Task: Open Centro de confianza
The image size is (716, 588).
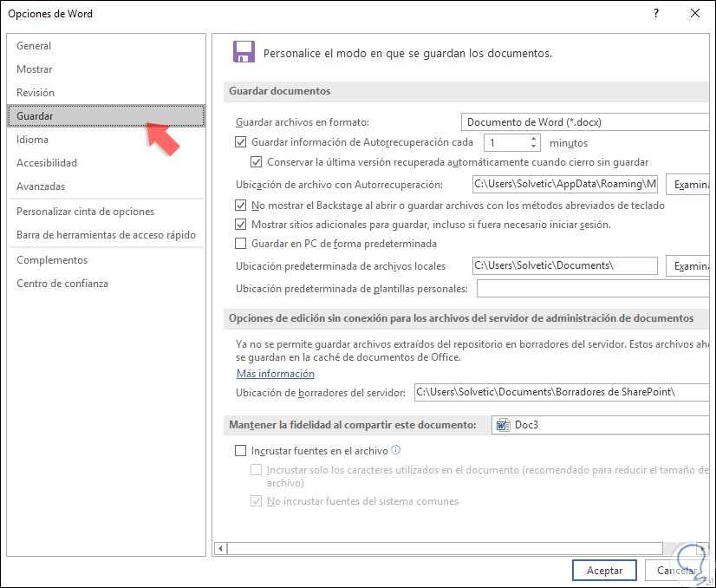Action: 107,284
